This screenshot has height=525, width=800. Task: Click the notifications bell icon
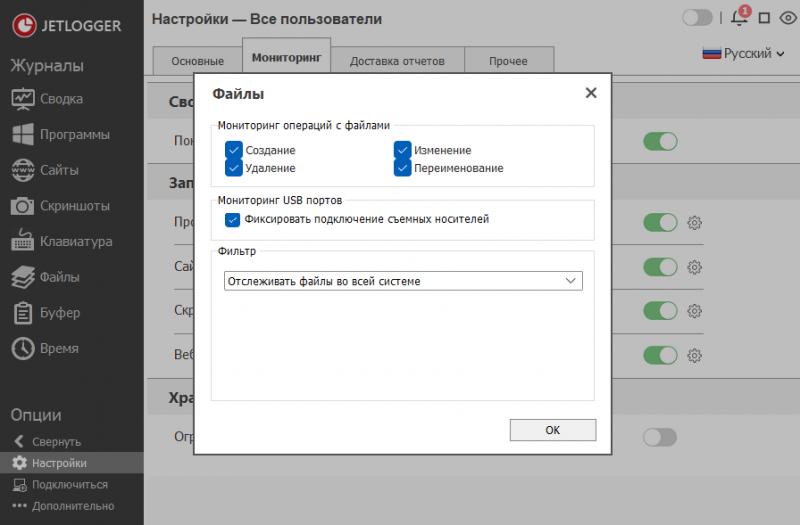(x=740, y=18)
